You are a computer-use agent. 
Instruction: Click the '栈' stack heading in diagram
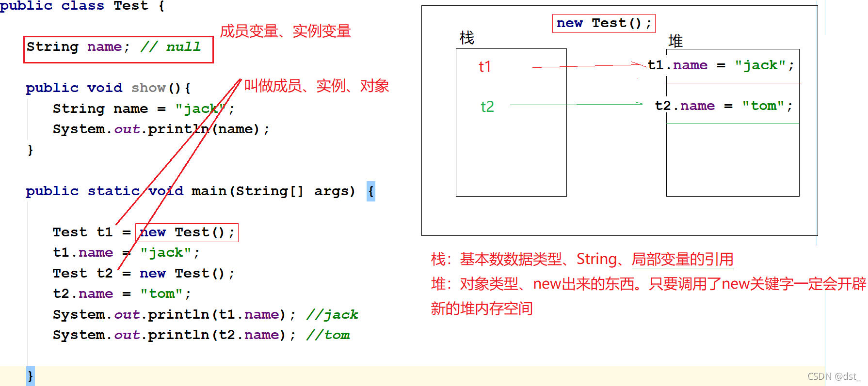pos(467,38)
